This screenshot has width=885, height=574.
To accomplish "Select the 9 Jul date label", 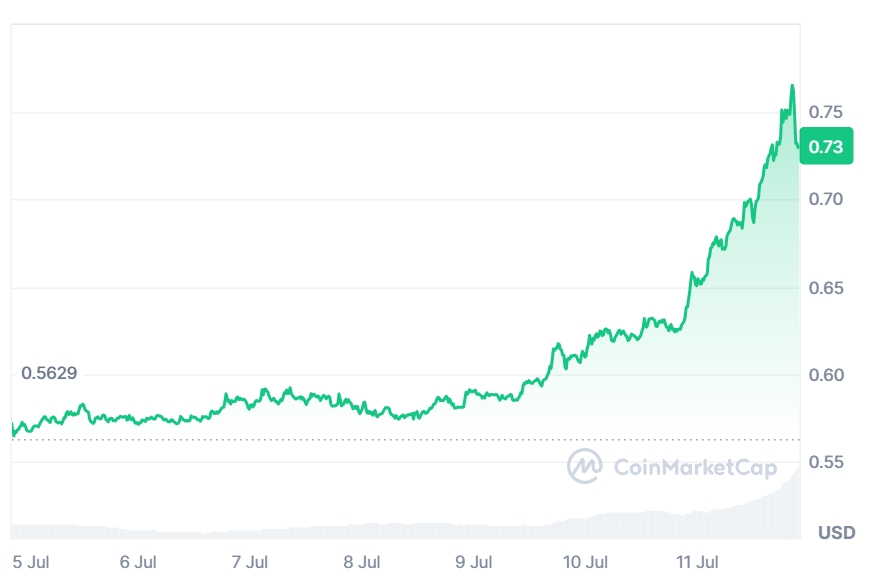I will tap(474, 561).
